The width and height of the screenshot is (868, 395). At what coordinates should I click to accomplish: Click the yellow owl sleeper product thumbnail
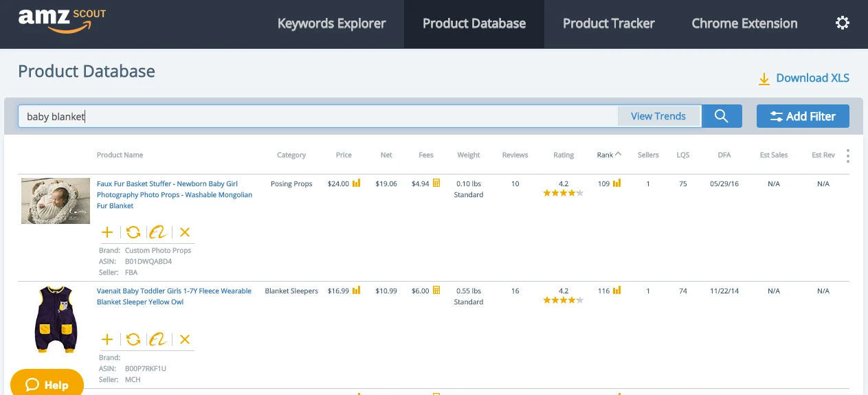[56, 320]
